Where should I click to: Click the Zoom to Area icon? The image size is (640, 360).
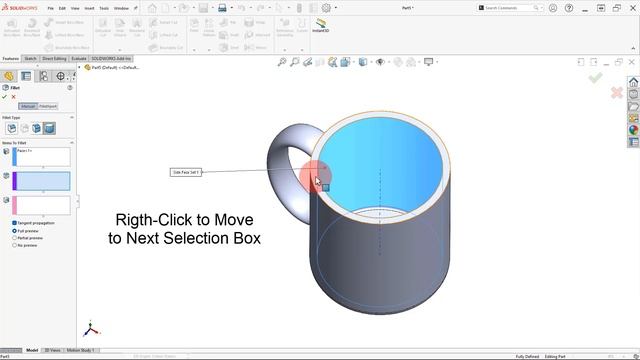pyautogui.click(x=295, y=62)
